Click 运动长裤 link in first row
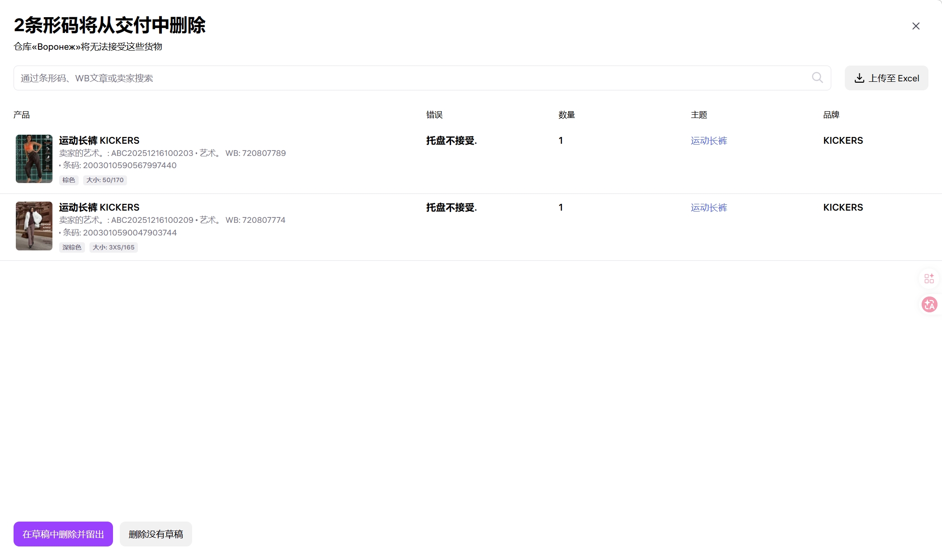 coord(708,141)
